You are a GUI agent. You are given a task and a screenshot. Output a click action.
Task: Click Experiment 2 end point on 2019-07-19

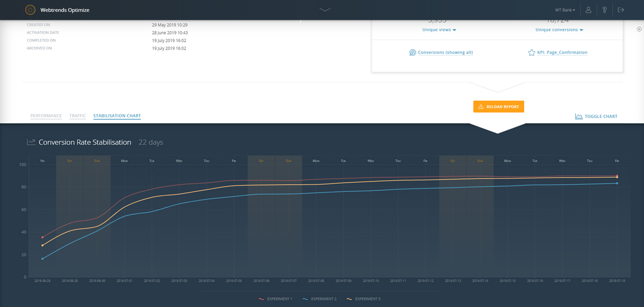[617, 183]
